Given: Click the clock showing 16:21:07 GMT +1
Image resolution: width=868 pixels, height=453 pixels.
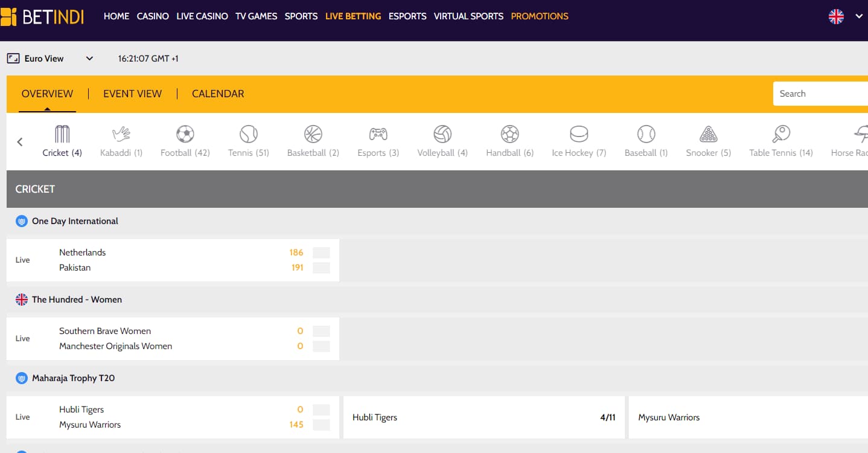Looking at the screenshot, I should [x=148, y=59].
